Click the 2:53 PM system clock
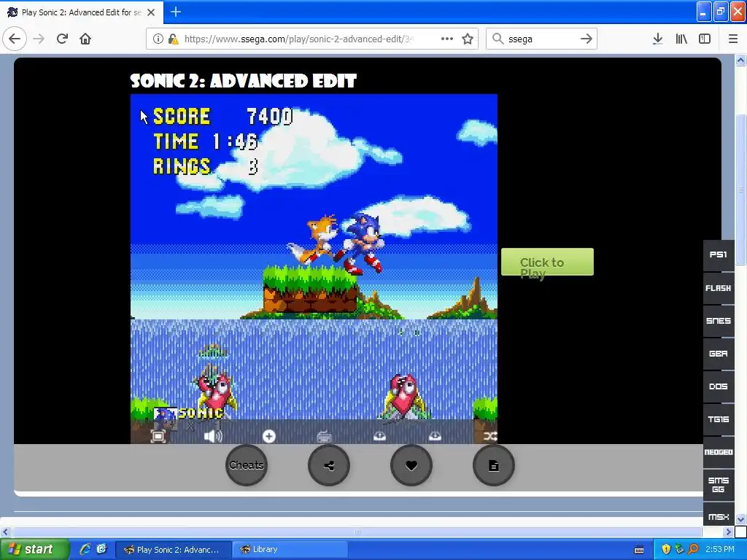Screen dimensions: 747x560 pyautogui.click(x=720, y=550)
